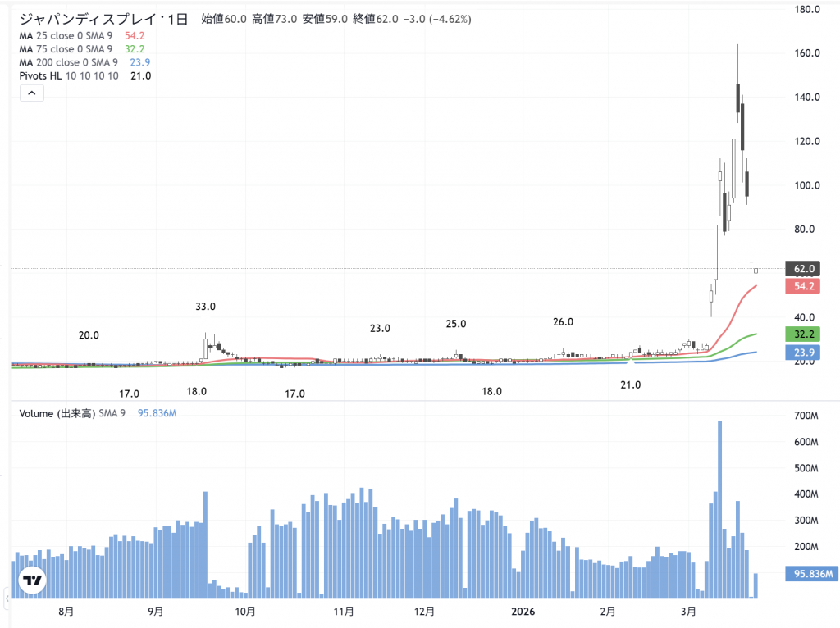Image resolution: width=840 pixels, height=628 pixels.
Task: Click the blue MA 200 value tag 23.9
Action: click(x=803, y=352)
